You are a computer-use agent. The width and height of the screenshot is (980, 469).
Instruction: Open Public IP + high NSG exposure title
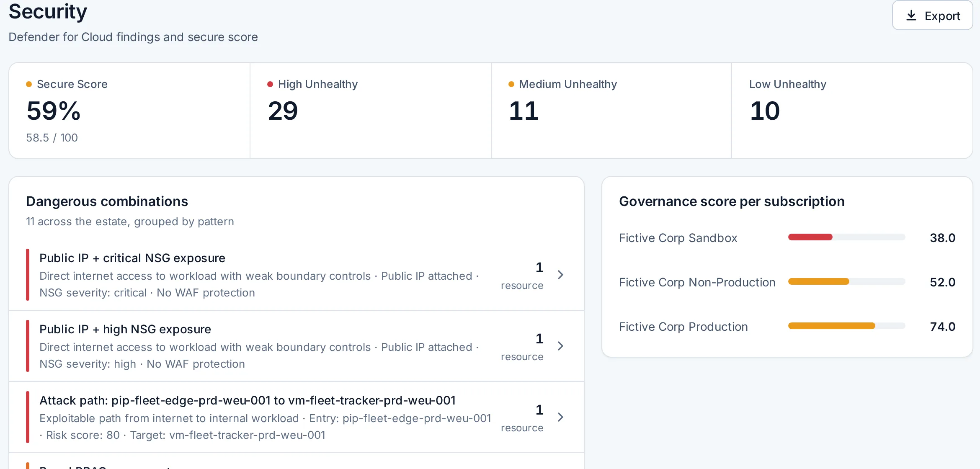pyautogui.click(x=125, y=329)
